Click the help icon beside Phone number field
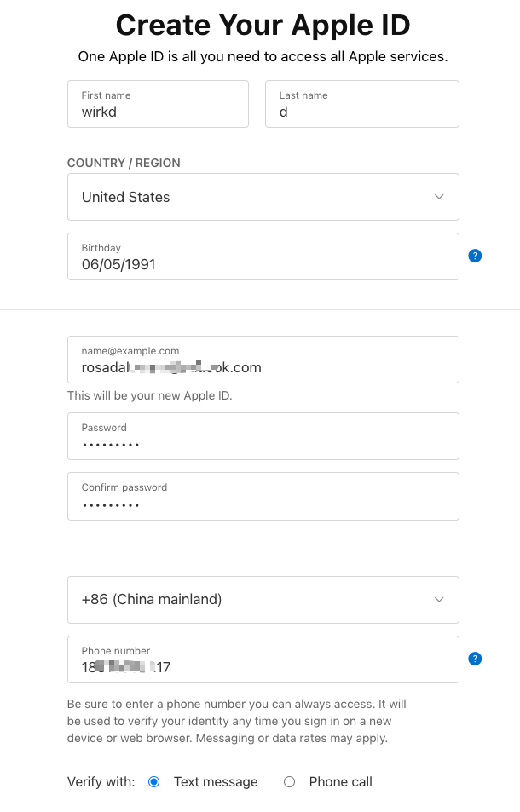This screenshot has height=812, width=520. [475, 659]
